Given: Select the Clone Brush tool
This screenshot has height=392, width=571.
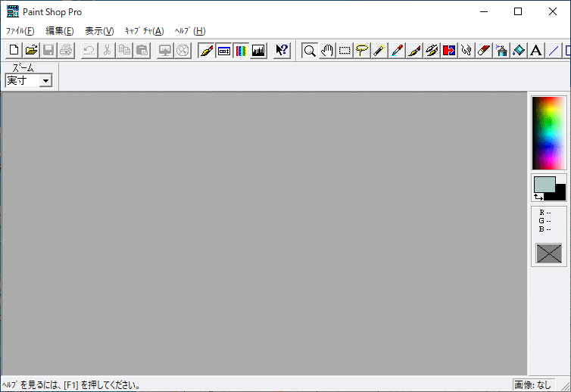Looking at the screenshot, I should click(x=432, y=50).
